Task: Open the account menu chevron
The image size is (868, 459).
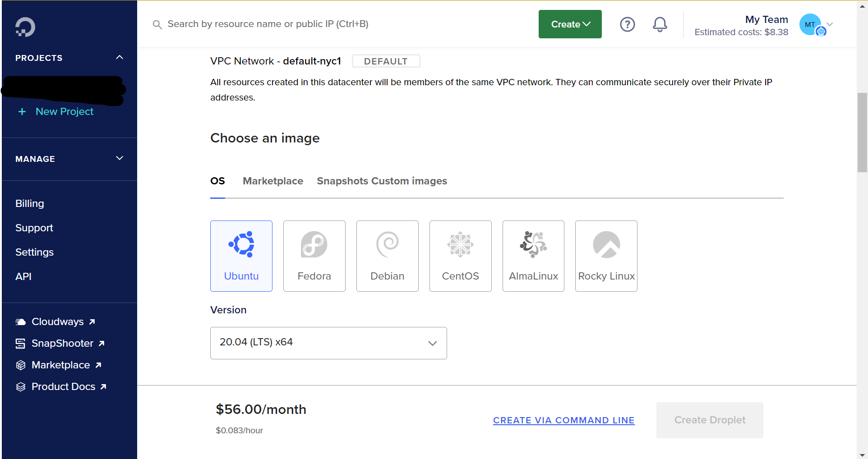Action: (830, 24)
